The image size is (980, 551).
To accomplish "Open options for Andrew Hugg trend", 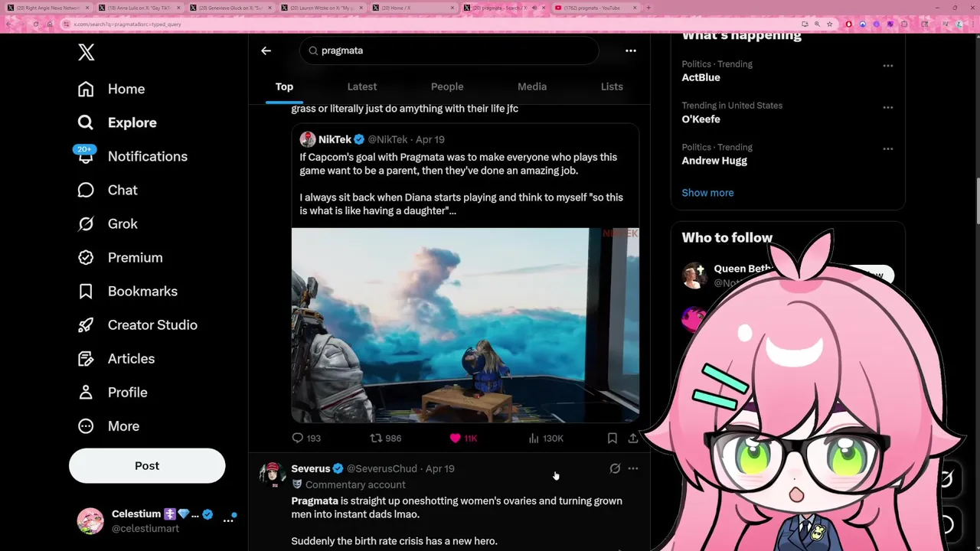I will [x=888, y=148].
